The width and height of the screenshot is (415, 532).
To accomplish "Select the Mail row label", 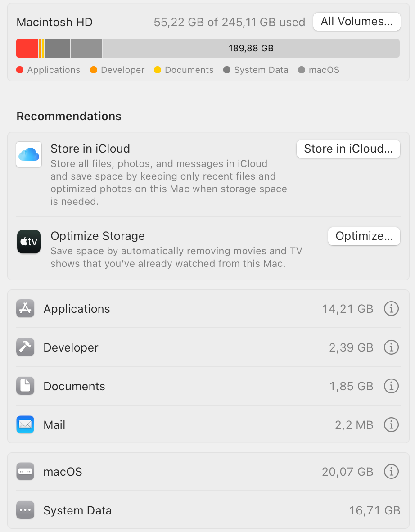I will pos(54,425).
